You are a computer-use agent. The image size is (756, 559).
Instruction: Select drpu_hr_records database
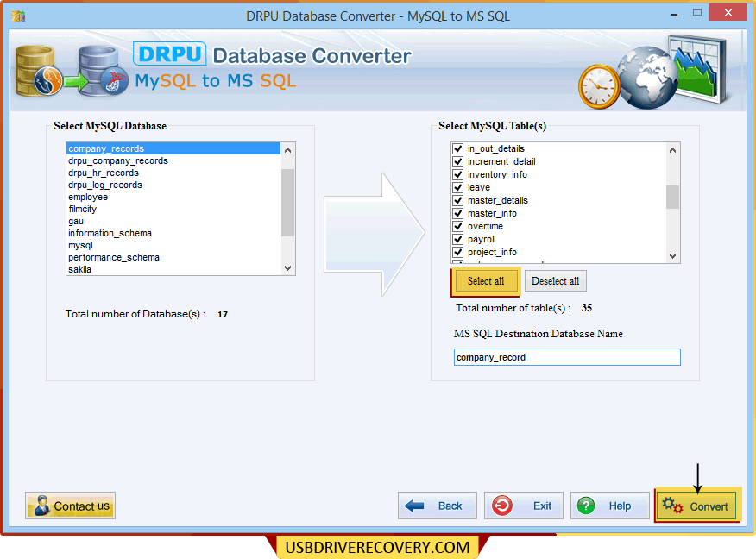pos(173,173)
